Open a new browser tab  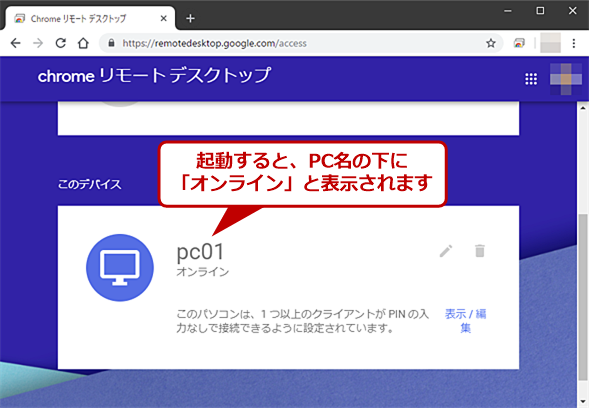click(190, 18)
